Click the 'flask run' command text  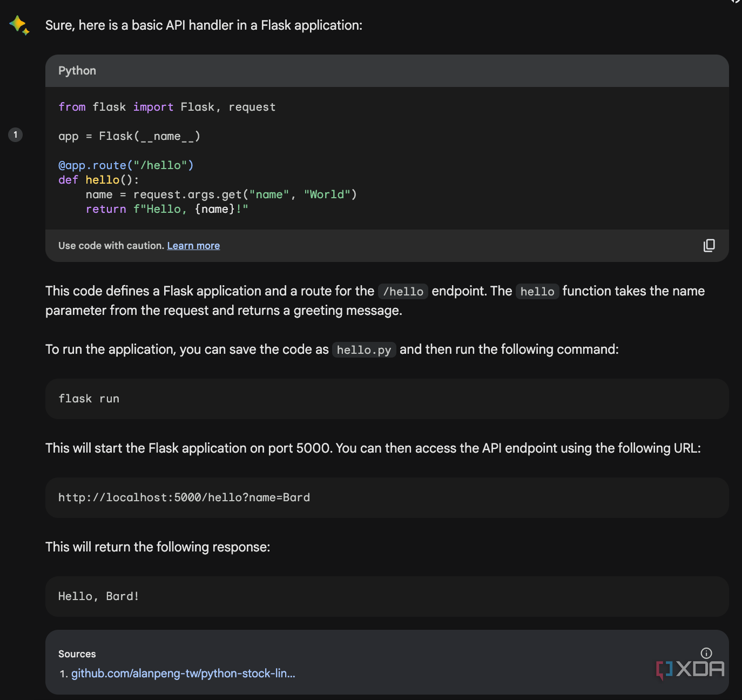[x=89, y=399]
